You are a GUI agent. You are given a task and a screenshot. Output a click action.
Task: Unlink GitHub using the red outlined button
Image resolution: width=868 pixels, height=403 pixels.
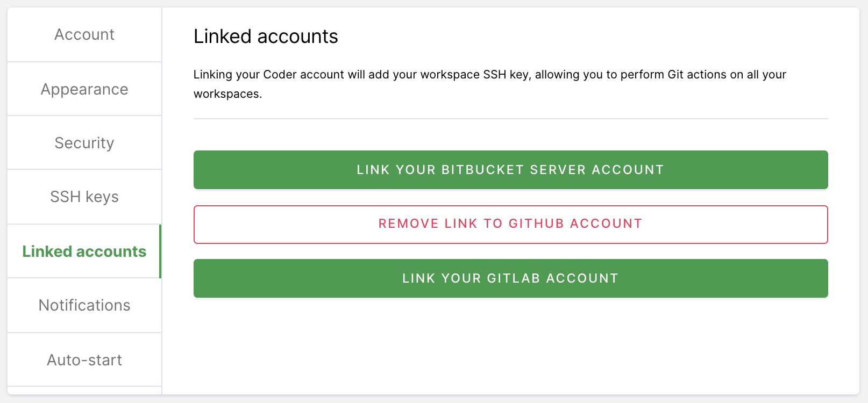[510, 224]
